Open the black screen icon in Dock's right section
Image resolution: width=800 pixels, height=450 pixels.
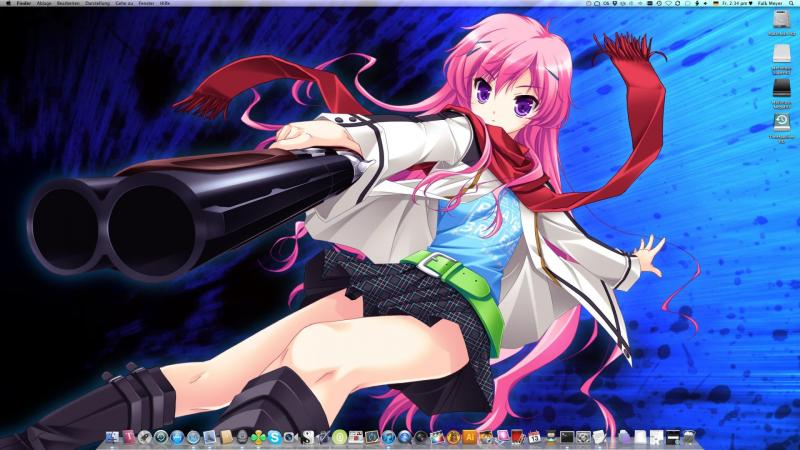coord(672,437)
